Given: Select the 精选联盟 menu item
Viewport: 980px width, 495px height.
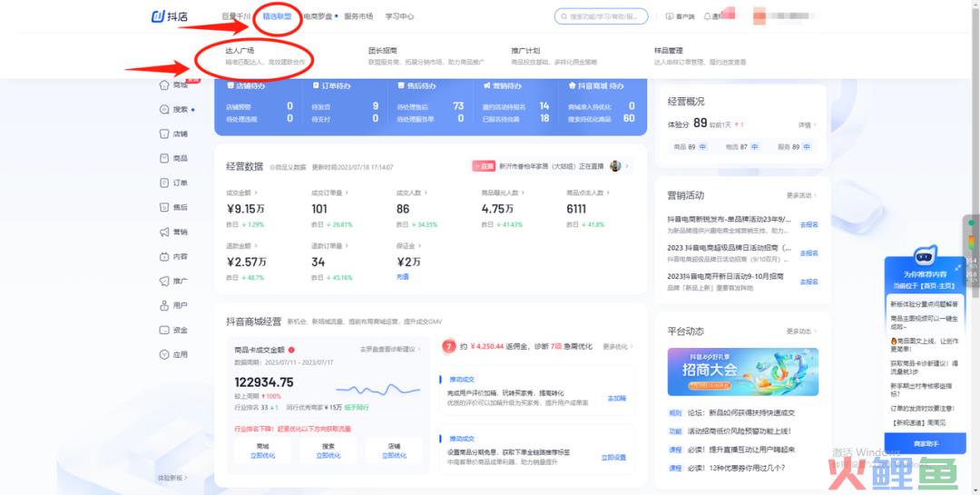Looking at the screenshot, I should pyautogui.click(x=277, y=16).
